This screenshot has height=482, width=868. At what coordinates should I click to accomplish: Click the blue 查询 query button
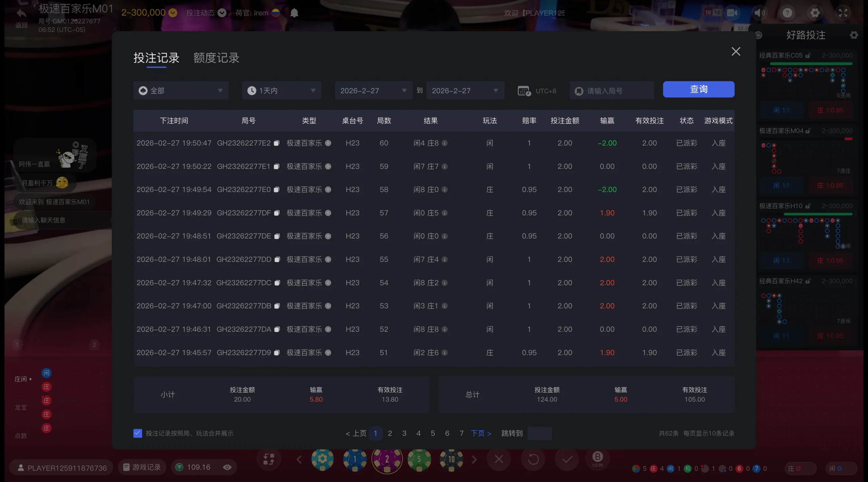click(698, 89)
